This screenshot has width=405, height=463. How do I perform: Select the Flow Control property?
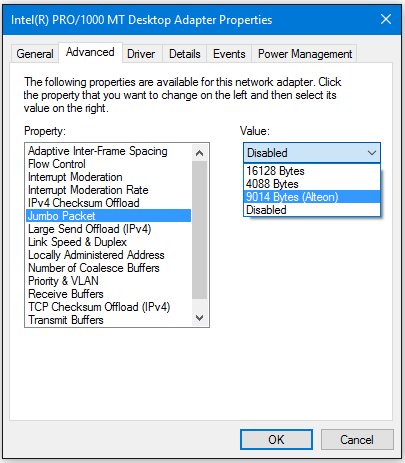(108, 164)
